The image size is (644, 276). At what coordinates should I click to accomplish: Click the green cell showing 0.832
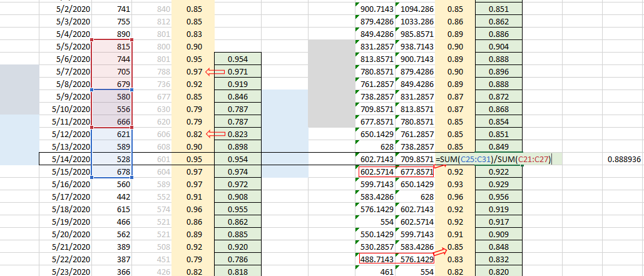[x=499, y=259]
